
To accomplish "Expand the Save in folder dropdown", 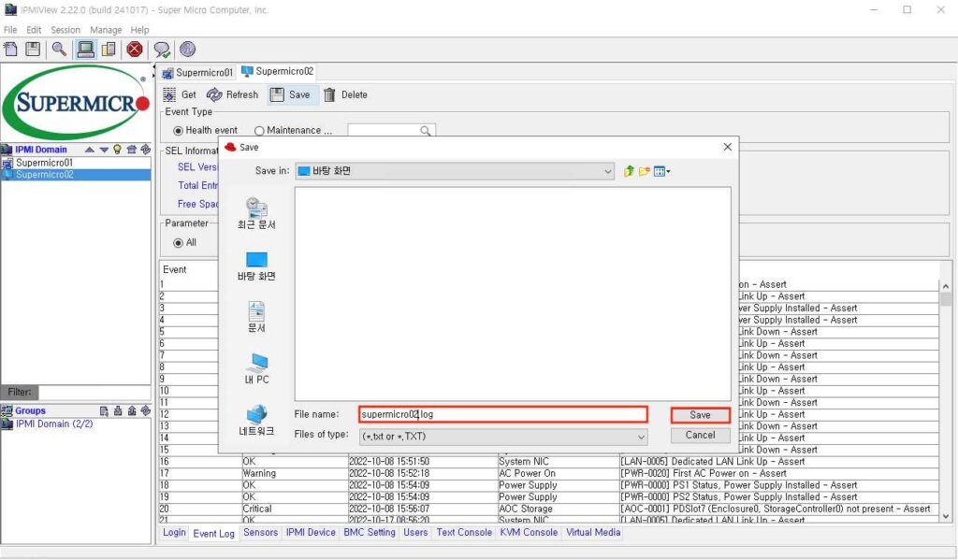I will click(x=608, y=172).
